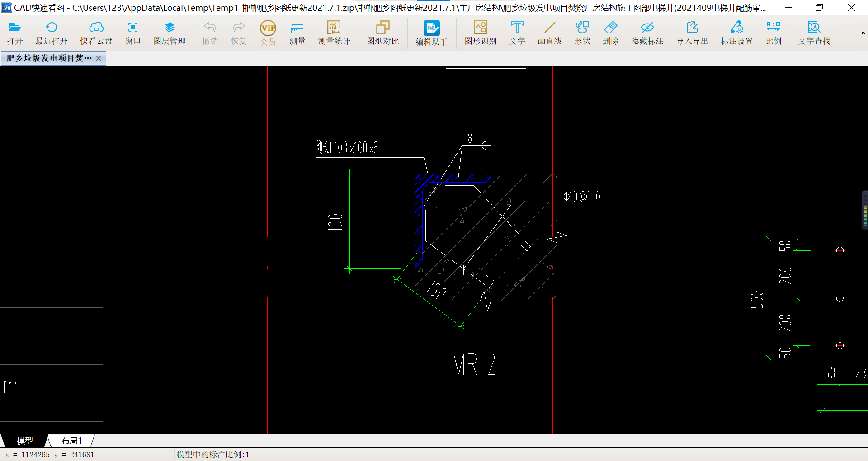Pick the draw straight line tool
Viewport: 868px width, 461px height.
[549, 28]
